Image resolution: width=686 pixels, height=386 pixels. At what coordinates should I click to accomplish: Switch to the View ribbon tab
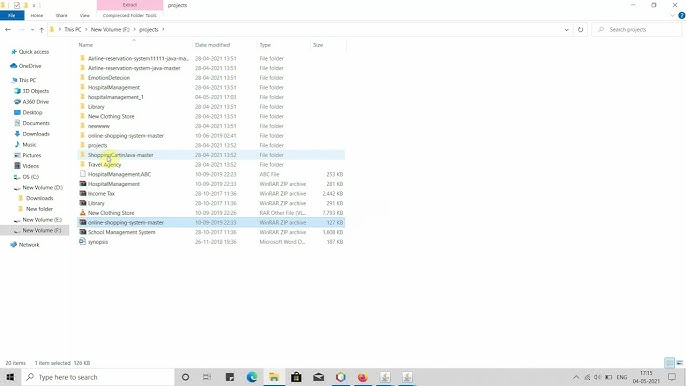tap(84, 15)
